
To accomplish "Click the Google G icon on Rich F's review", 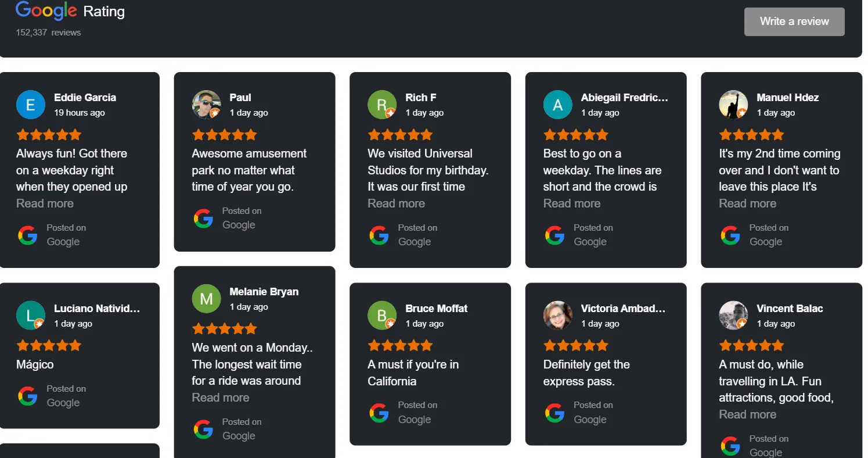I will (x=379, y=235).
